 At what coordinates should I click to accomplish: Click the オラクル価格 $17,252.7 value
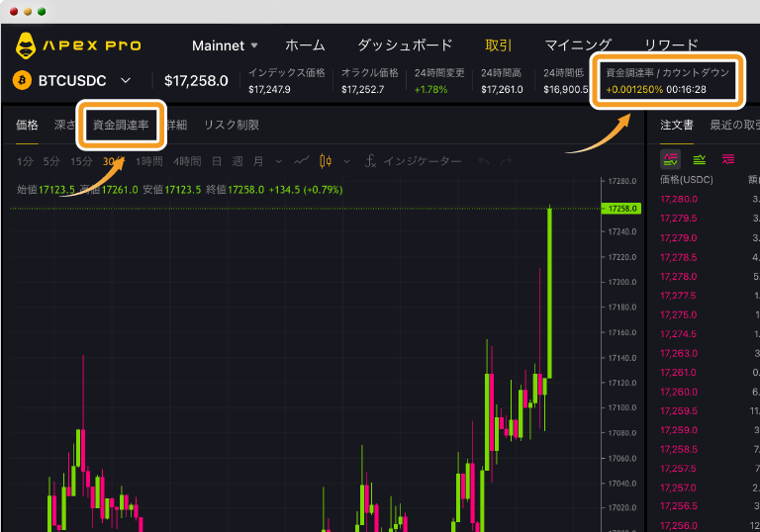click(x=362, y=90)
